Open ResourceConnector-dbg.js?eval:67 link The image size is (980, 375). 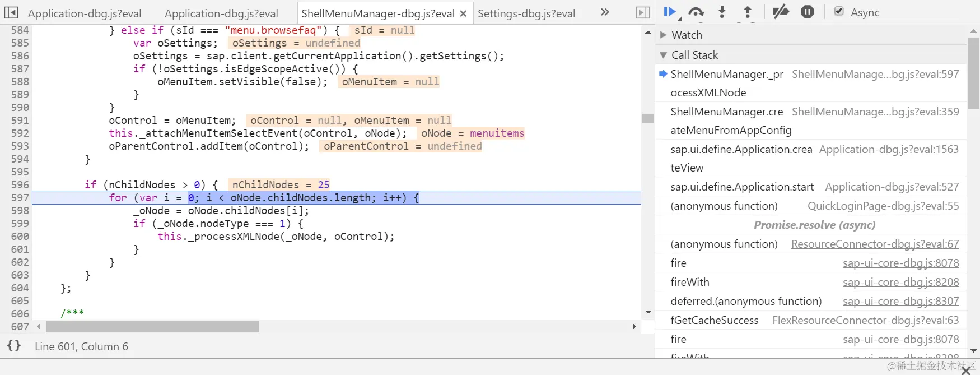(875, 244)
